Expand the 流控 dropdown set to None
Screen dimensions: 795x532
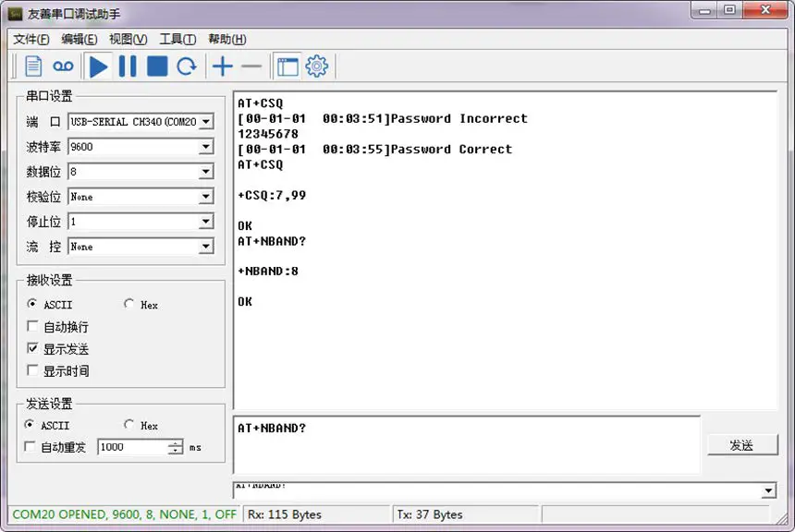(x=207, y=246)
